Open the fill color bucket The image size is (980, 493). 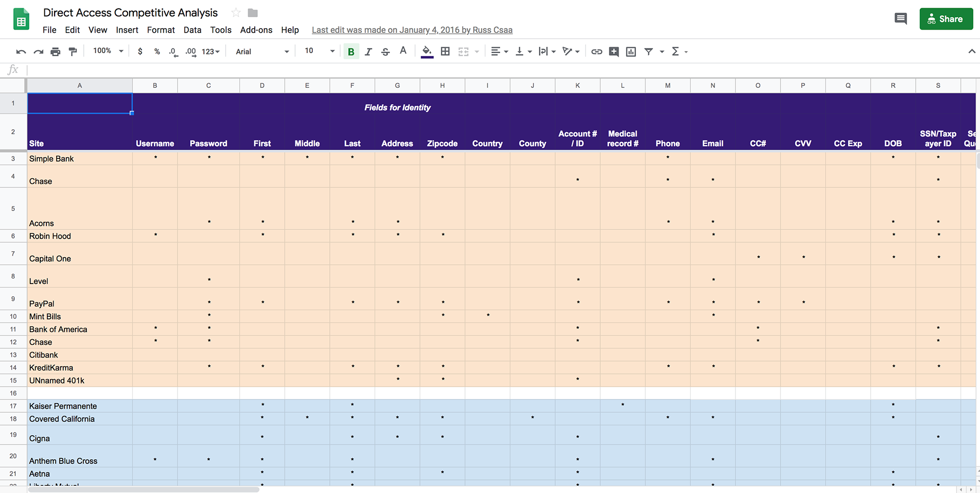point(427,52)
